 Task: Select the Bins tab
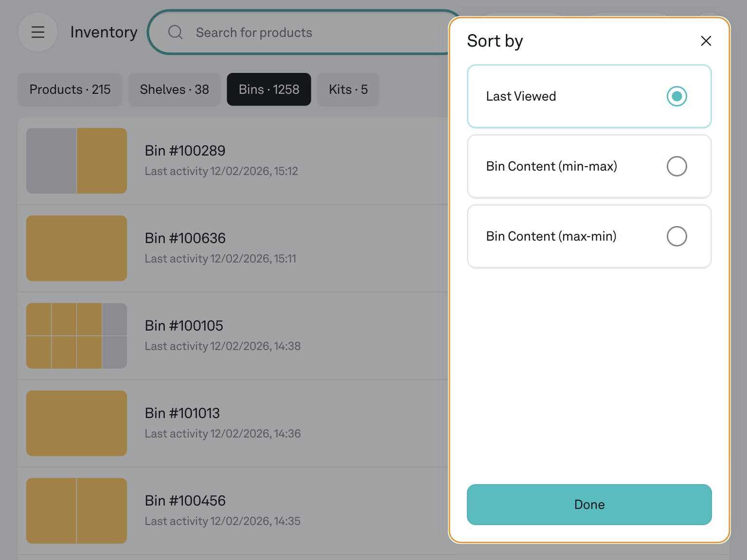point(268,89)
